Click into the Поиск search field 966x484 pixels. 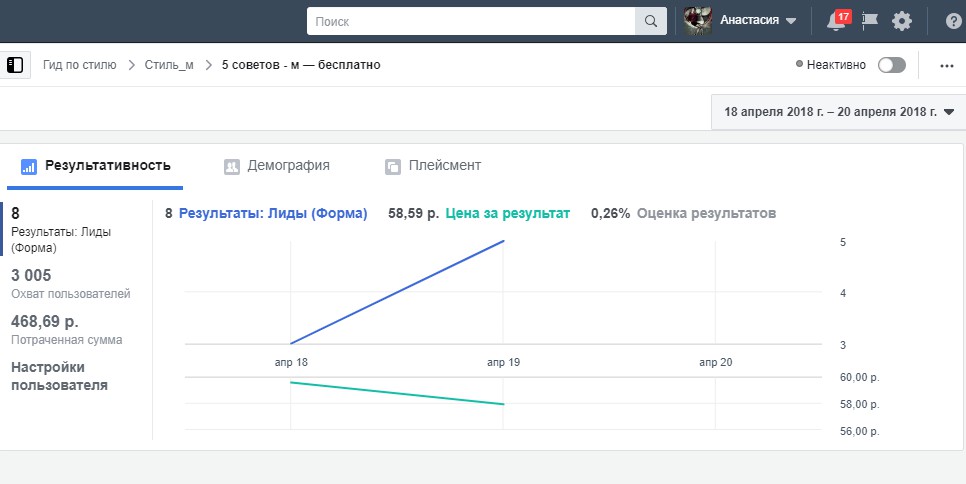pos(471,21)
